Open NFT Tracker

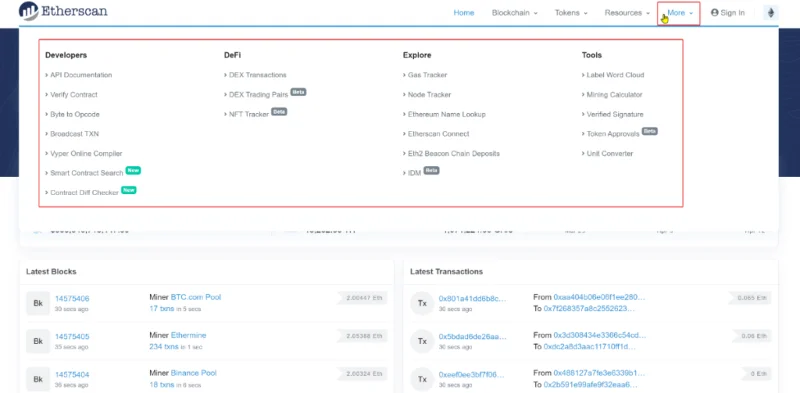click(x=249, y=114)
